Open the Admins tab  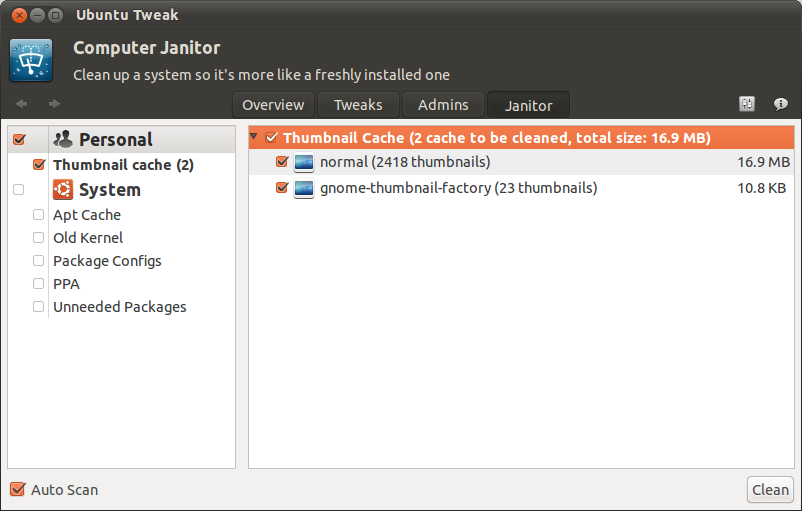443,105
